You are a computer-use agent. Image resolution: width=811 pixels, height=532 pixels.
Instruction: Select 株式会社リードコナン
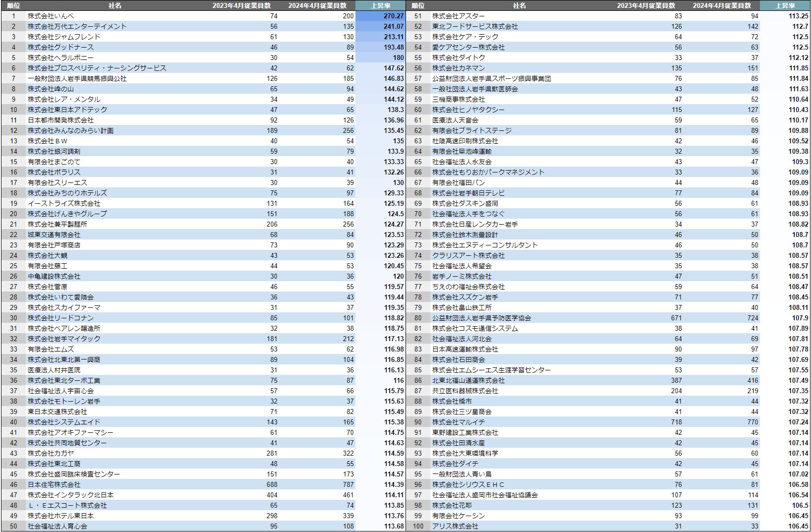pos(60,318)
